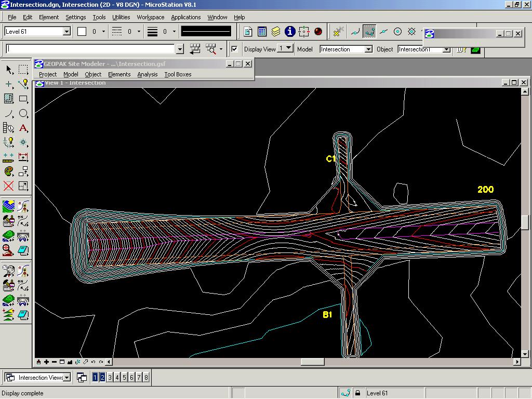
Task: Toggle the Display View checkbox
Action: pyautogui.click(x=234, y=49)
